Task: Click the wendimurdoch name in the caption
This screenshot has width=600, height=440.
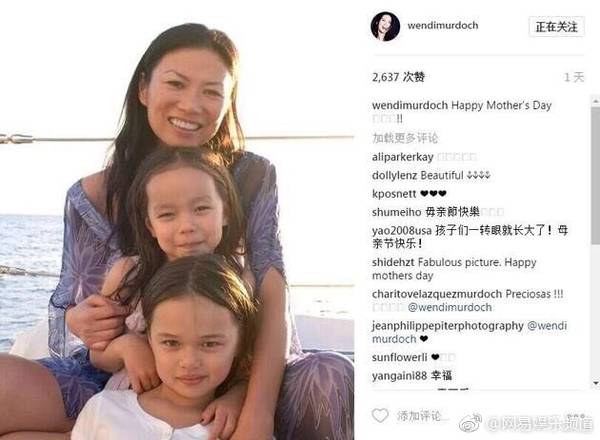Action: tap(410, 105)
